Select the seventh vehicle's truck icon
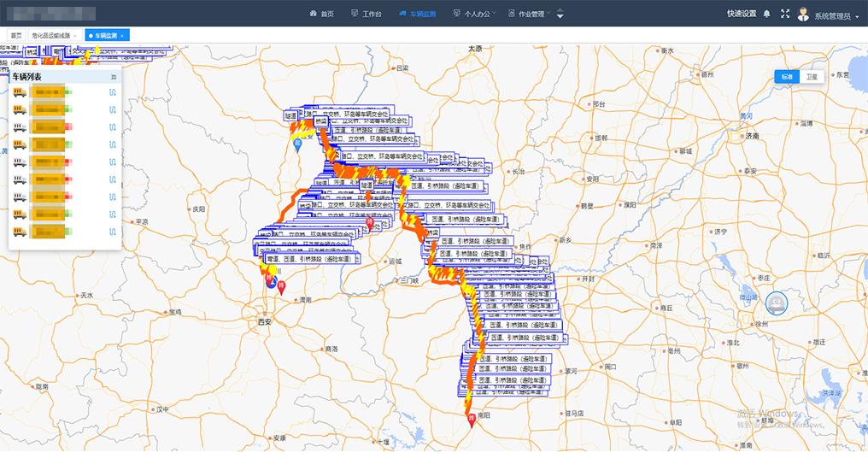Viewport: 868px width, 476px height. 20,197
